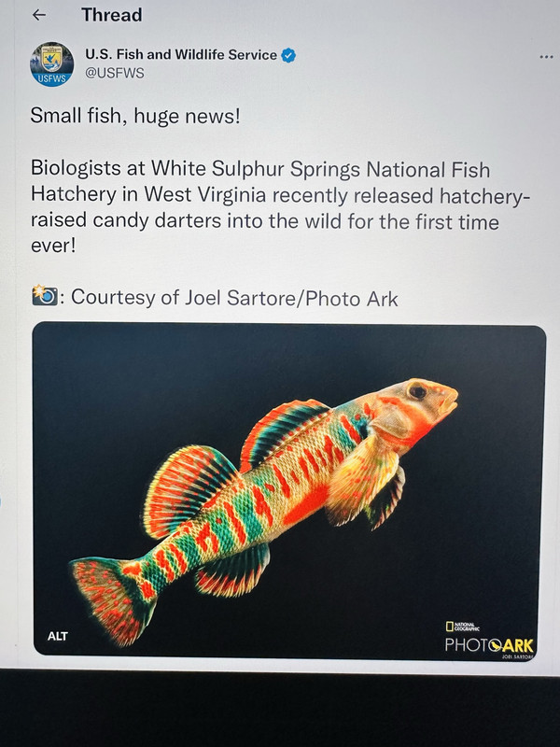The width and height of the screenshot is (560, 747).
Task: Click the National Geographic logo on photo
Action: coord(462,627)
